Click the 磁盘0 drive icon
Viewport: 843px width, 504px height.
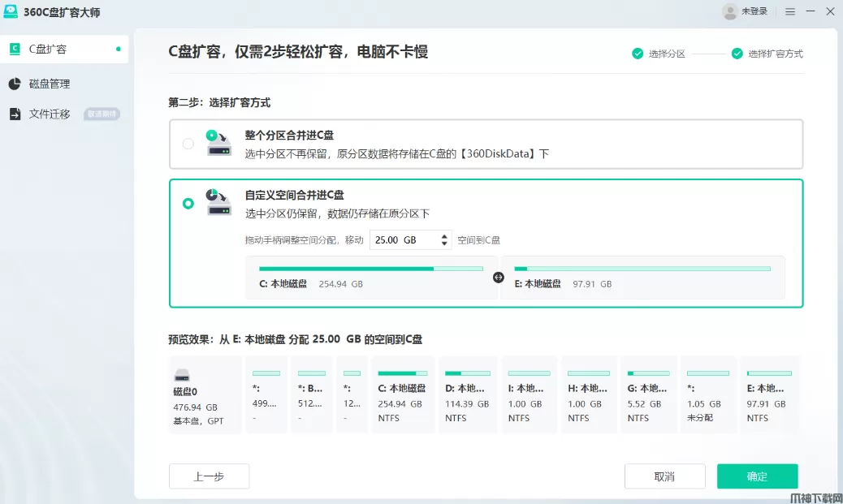click(183, 376)
